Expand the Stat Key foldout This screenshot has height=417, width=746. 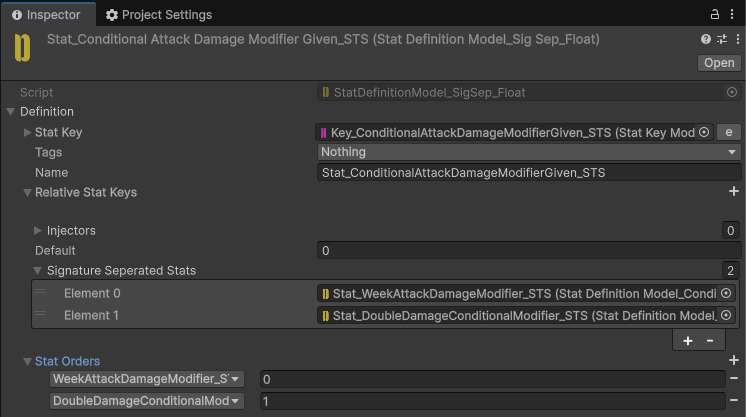(x=27, y=132)
